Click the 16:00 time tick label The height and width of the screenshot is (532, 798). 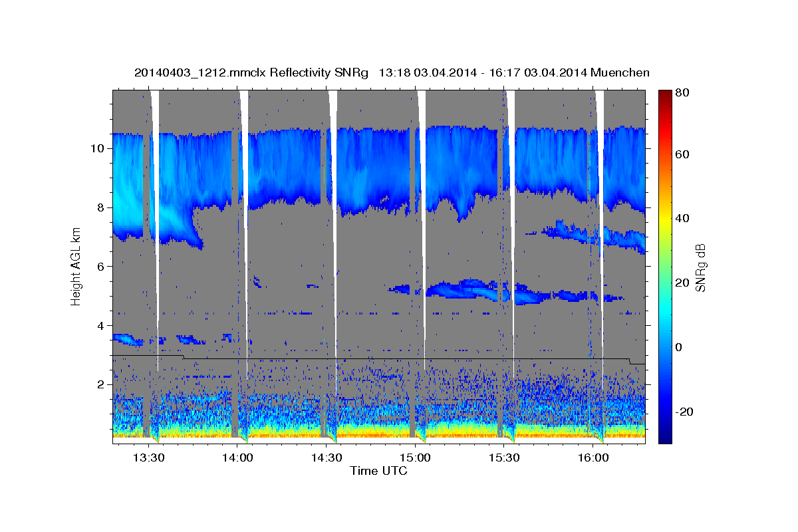tap(593, 458)
